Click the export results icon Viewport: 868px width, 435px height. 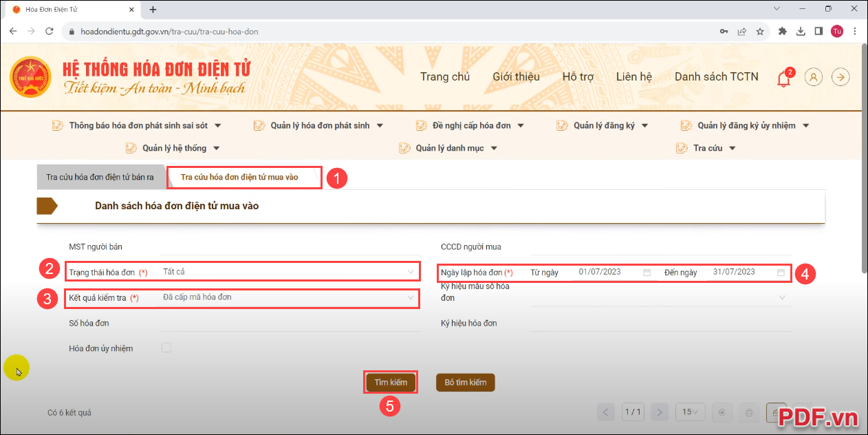pyautogui.click(x=776, y=412)
